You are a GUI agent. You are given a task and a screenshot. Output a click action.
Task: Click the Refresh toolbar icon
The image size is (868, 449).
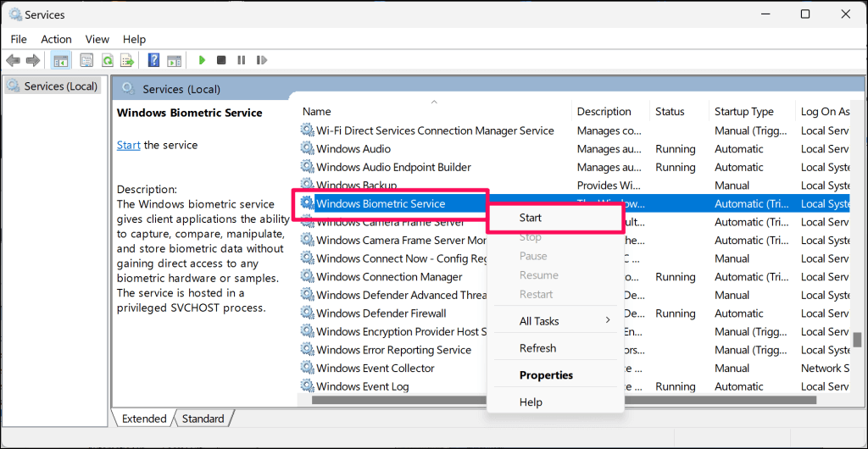tap(108, 60)
